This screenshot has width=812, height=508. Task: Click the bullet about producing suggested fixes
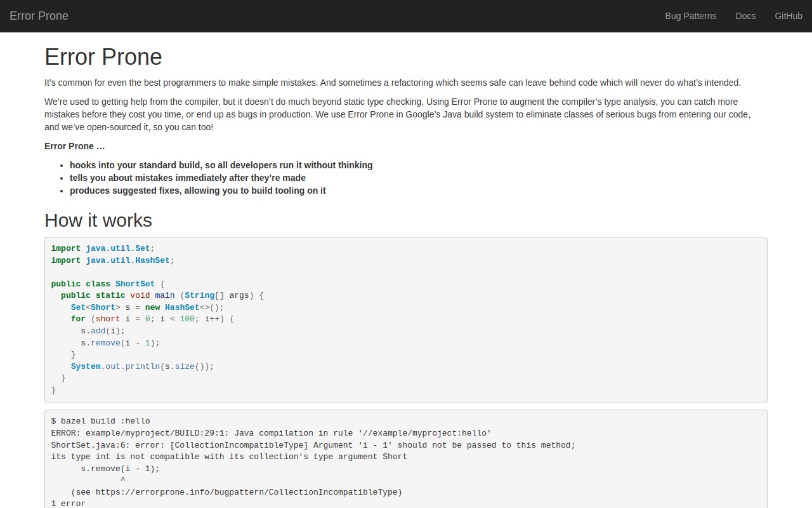point(197,190)
